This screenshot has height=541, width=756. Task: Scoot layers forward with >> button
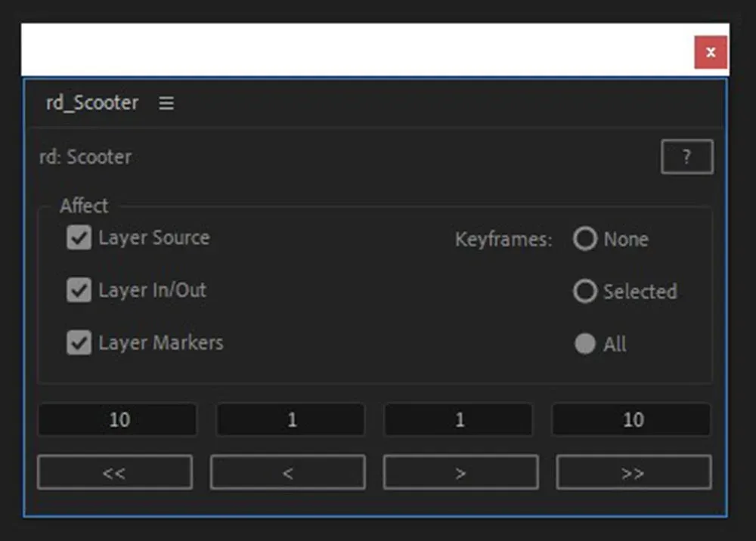tap(634, 472)
